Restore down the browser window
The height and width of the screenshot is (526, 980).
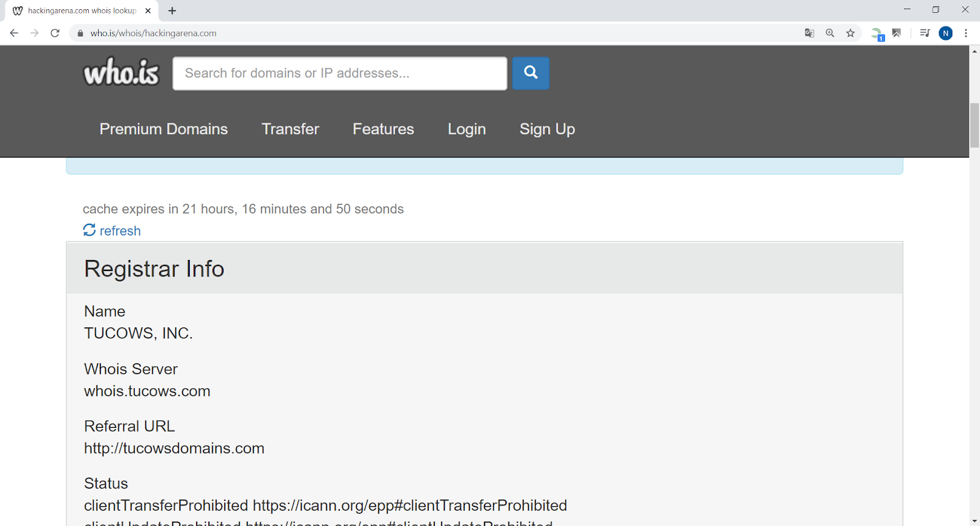click(936, 9)
